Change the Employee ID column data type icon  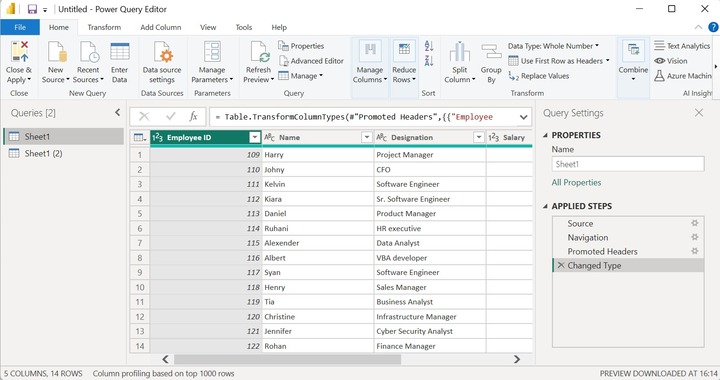coord(158,137)
